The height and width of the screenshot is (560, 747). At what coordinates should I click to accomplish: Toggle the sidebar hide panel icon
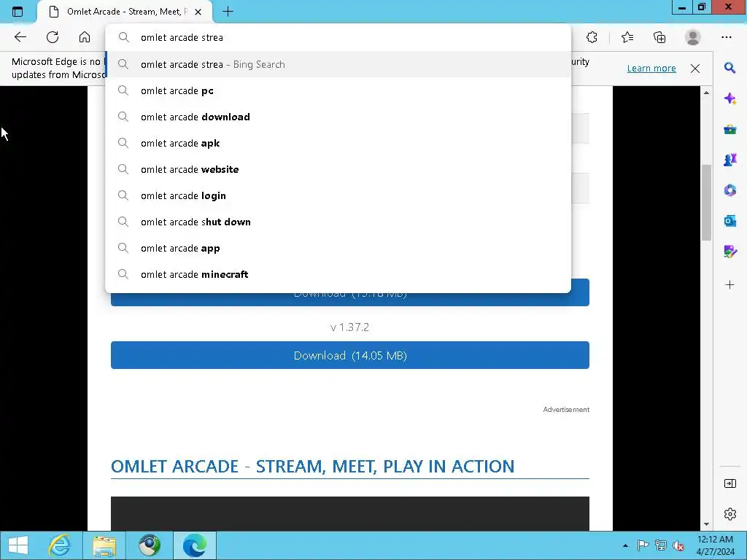pyautogui.click(x=729, y=484)
